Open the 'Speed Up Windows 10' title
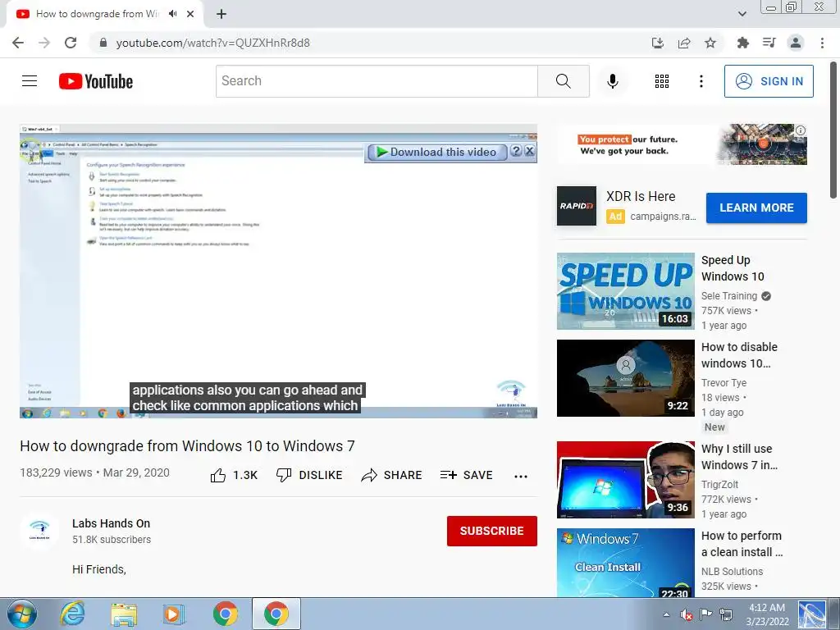 (x=733, y=268)
